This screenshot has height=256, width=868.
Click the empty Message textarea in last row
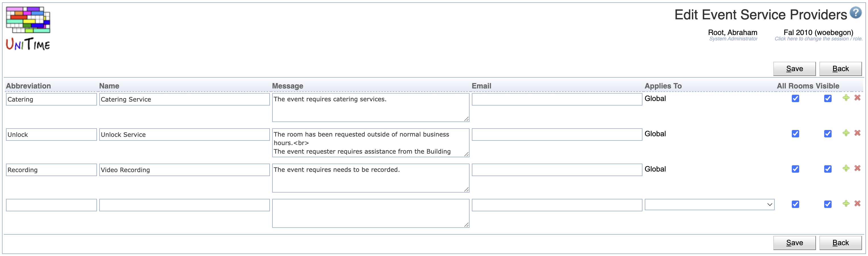pyautogui.click(x=371, y=213)
